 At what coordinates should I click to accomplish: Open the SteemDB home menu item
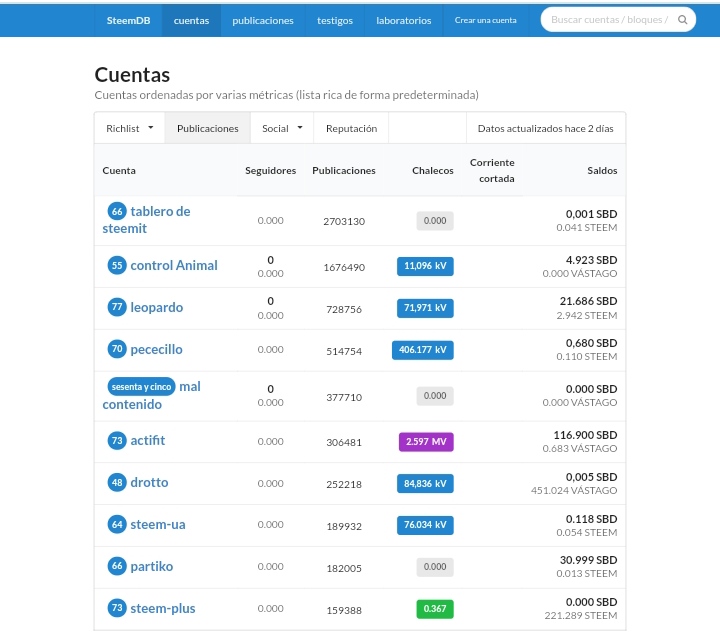(x=128, y=20)
